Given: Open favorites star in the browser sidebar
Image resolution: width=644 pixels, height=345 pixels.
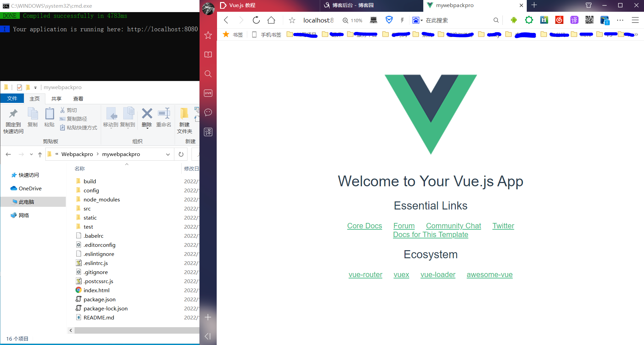Looking at the screenshot, I should click(x=208, y=35).
